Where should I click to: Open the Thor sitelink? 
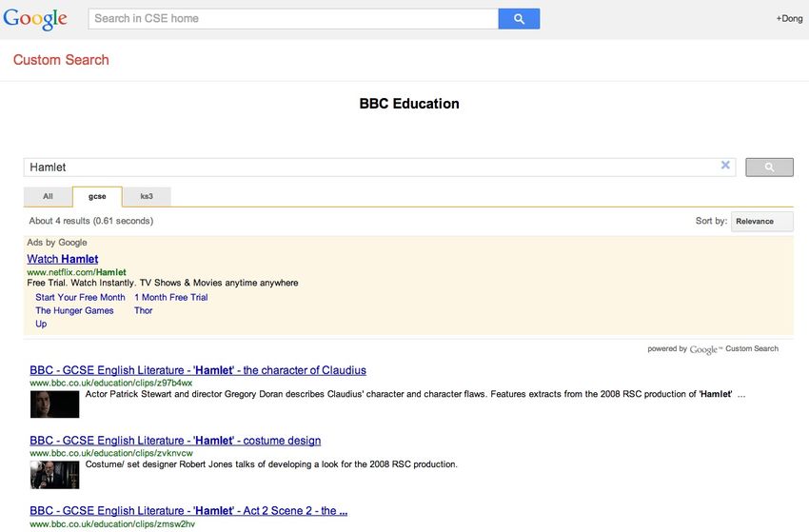pos(143,310)
